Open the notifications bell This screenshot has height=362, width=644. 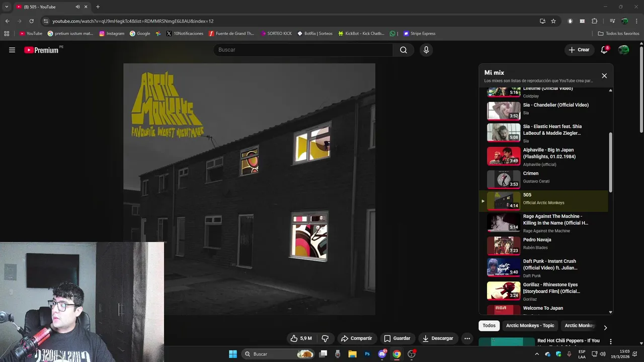click(604, 50)
